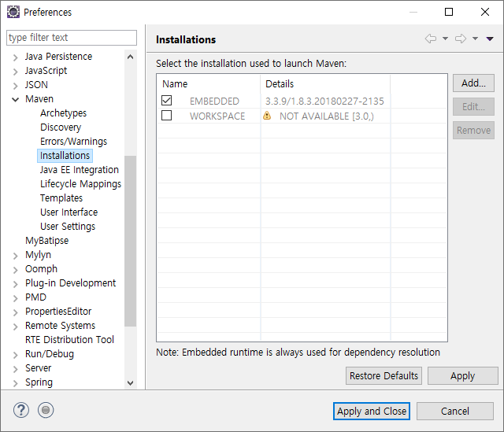
Task: Select the EMBEDDED installation name
Action: (x=214, y=102)
